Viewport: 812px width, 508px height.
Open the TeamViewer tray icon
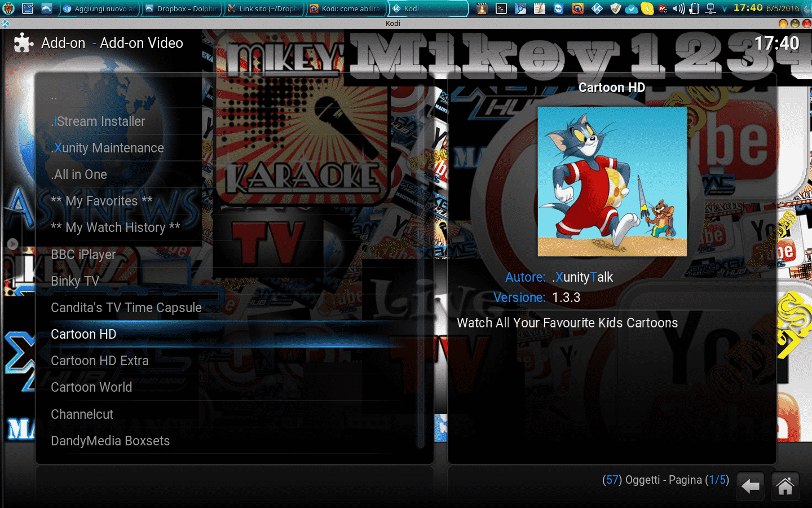click(x=558, y=8)
